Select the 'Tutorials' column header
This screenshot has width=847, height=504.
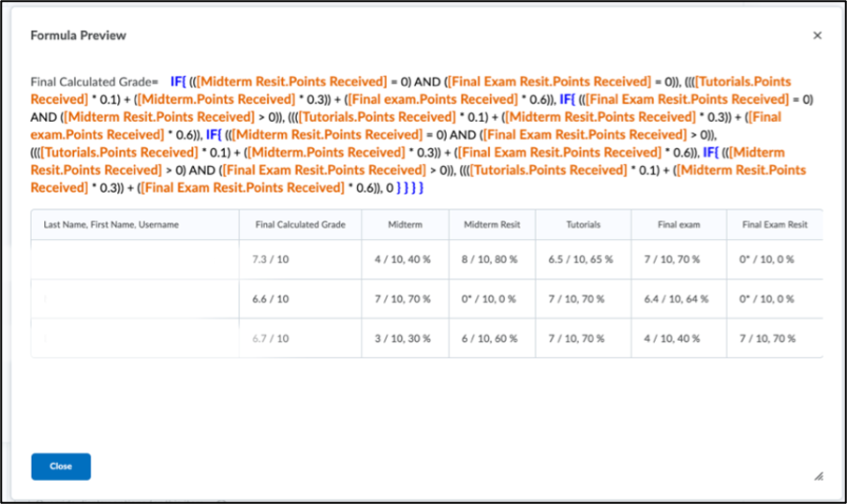coord(584,225)
